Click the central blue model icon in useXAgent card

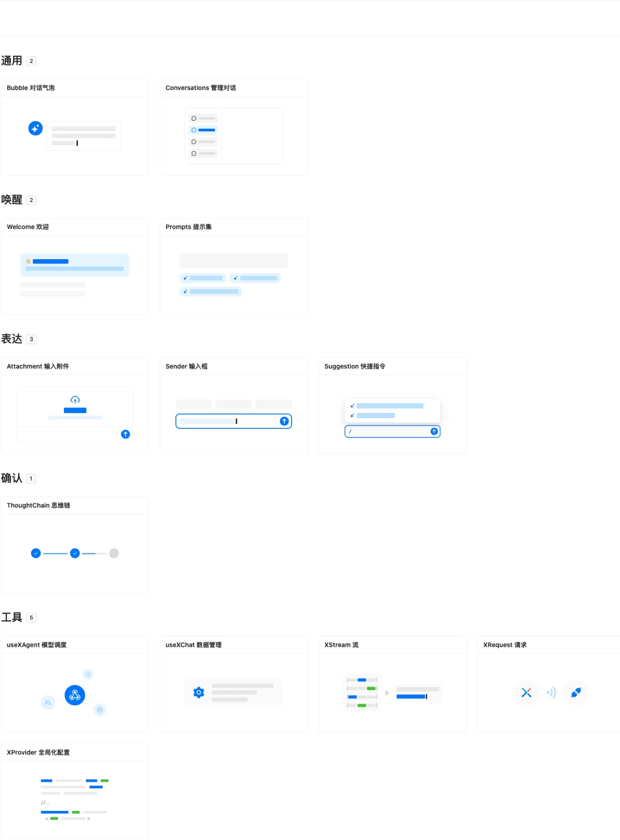[x=75, y=695]
